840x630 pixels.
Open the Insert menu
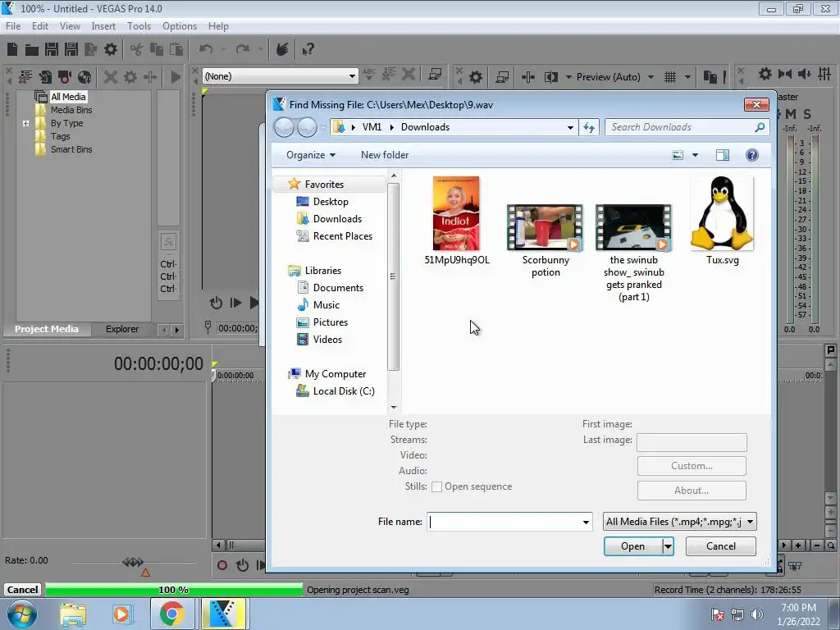coord(103,26)
